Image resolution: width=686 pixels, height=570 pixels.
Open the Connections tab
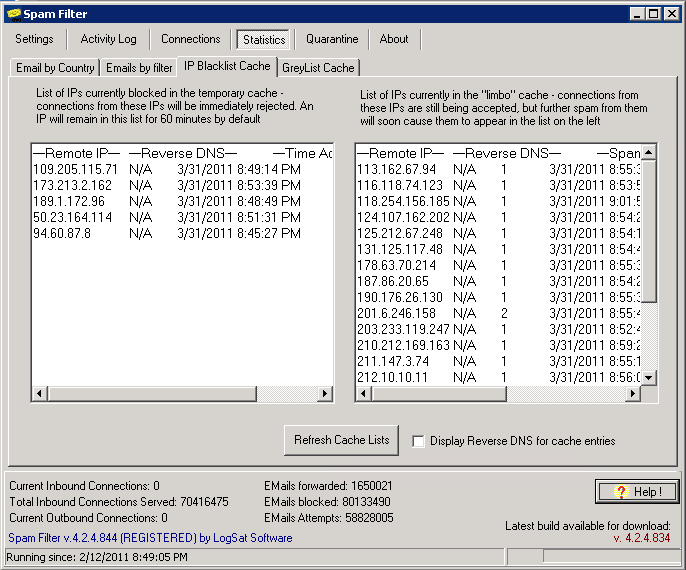click(x=190, y=39)
